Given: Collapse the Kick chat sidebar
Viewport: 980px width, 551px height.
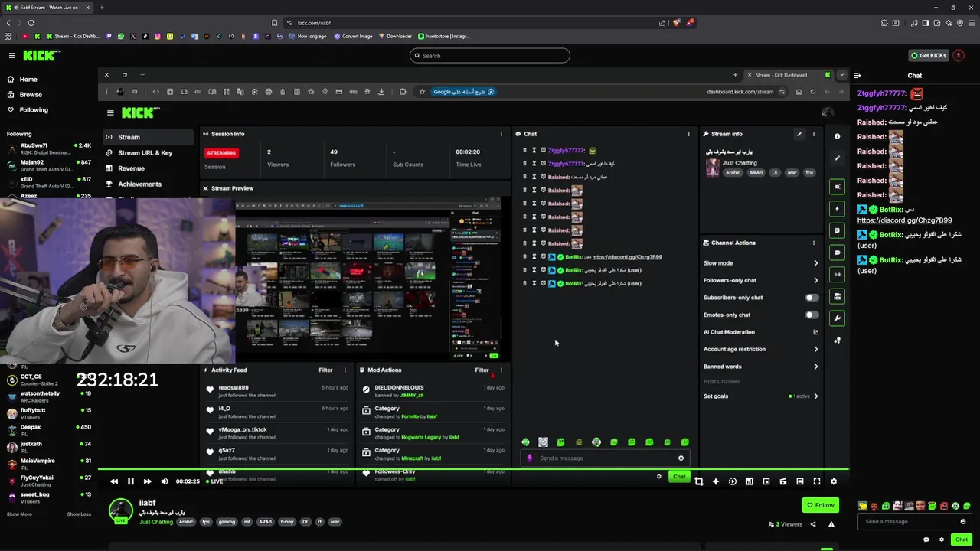Looking at the screenshot, I should (857, 75).
